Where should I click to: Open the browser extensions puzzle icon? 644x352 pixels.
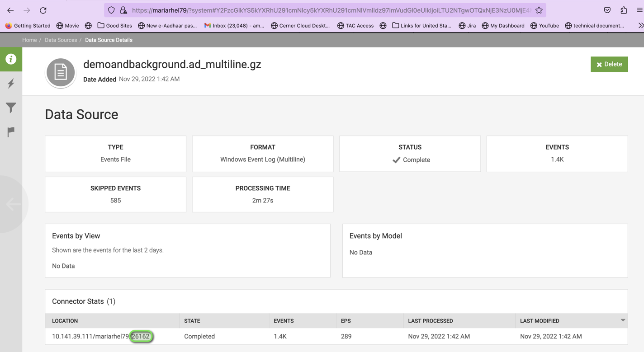[x=624, y=10]
